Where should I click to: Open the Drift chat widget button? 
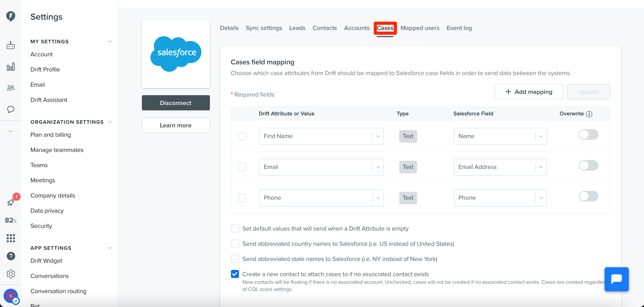coord(616,279)
